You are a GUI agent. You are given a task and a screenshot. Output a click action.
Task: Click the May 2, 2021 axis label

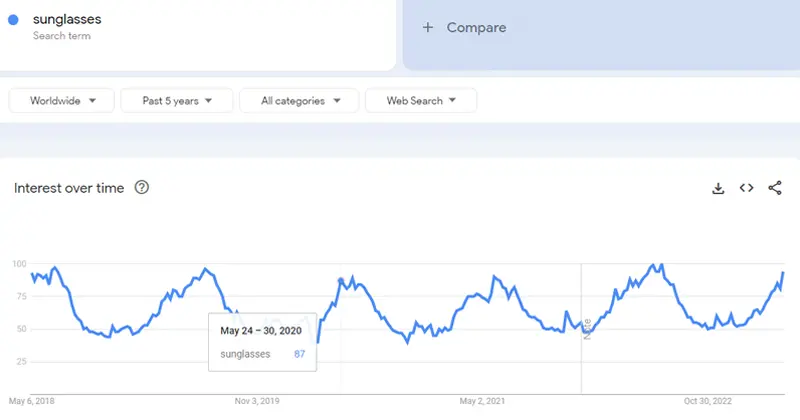(x=482, y=401)
